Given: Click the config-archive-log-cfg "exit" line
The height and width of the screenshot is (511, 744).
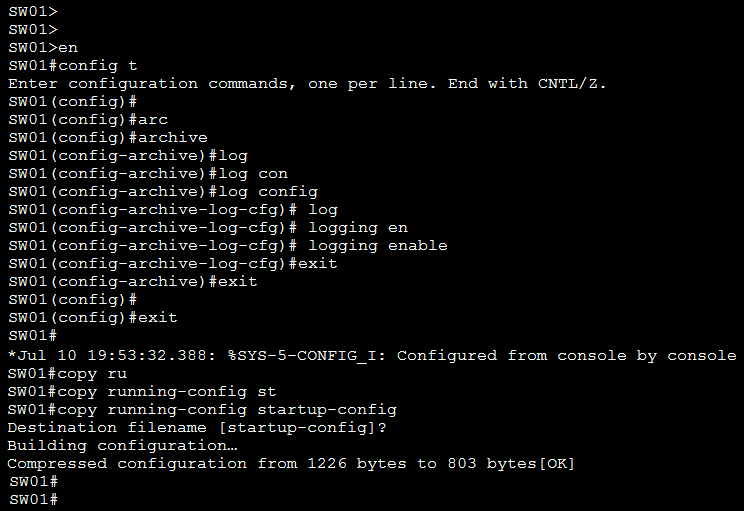Looking at the screenshot, I should [x=172, y=264].
